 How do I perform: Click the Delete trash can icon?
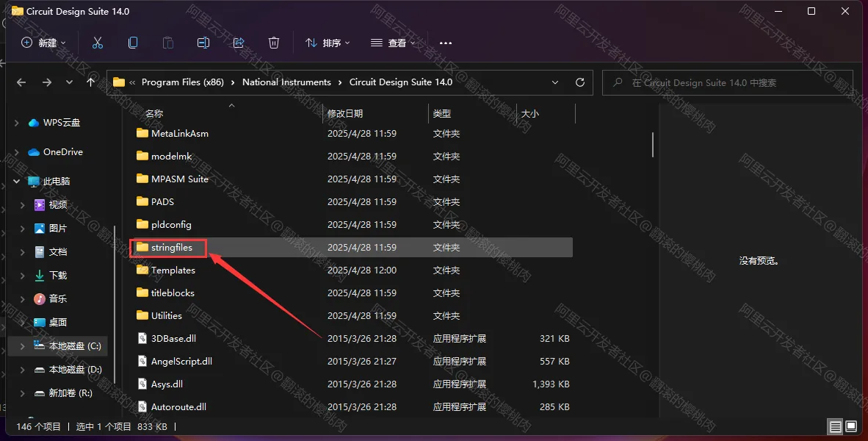[273, 43]
